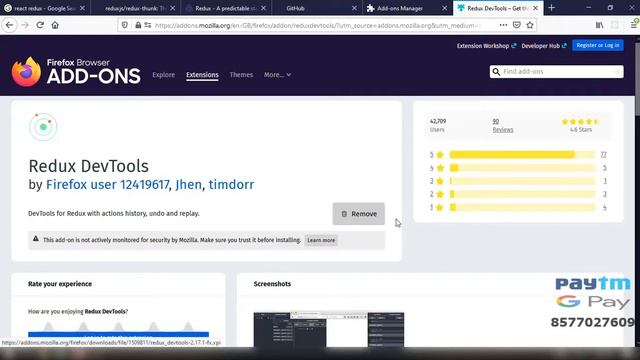Bookmark this page with the star
640x360 pixels.
tap(530, 25)
